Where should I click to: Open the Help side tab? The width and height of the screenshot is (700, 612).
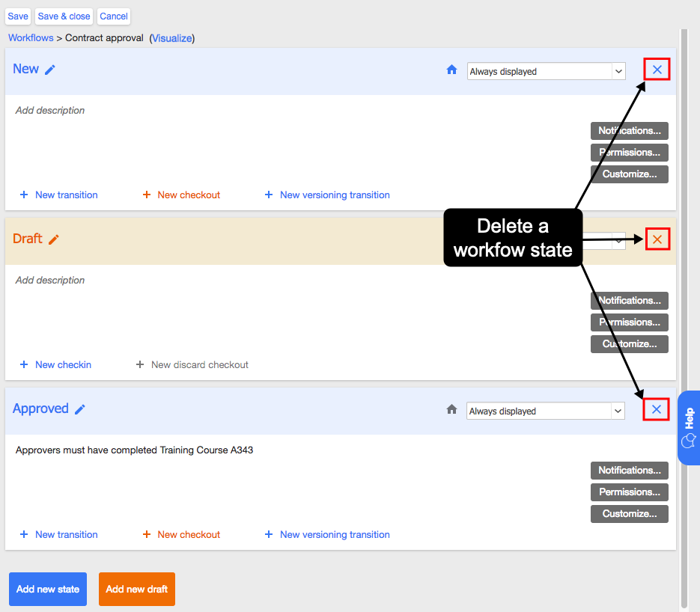[689, 428]
